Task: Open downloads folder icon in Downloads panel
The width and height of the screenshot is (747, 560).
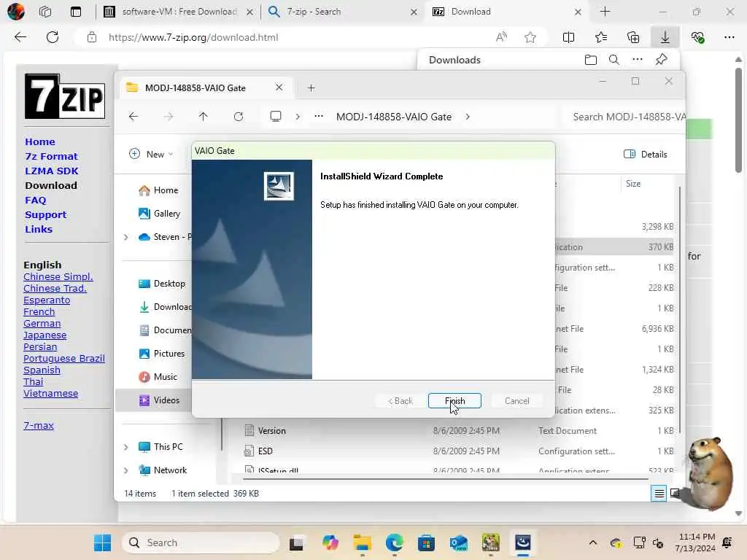Action: [x=591, y=60]
